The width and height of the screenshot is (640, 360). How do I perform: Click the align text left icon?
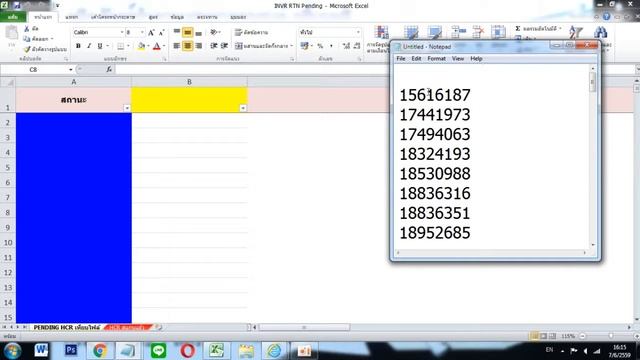coord(177,46)
